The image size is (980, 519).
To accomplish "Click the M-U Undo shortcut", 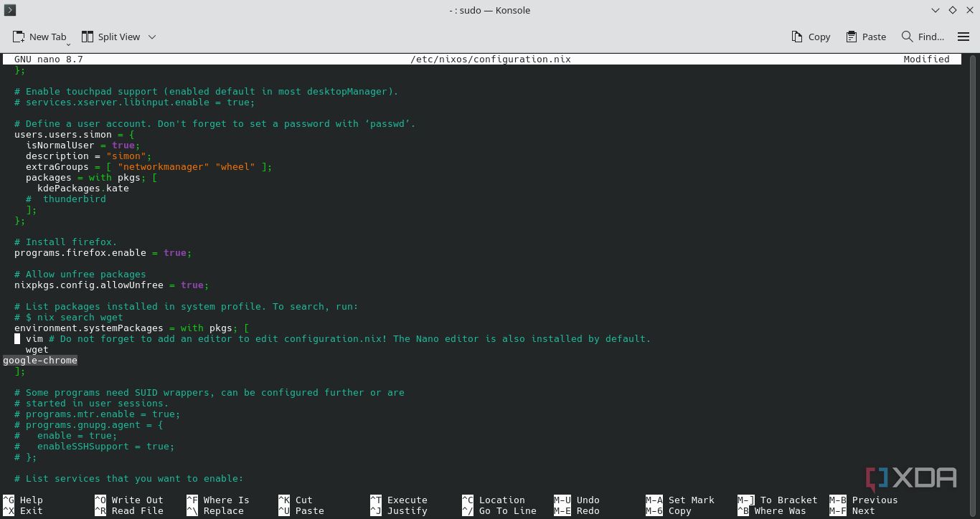I will click(x=577, y=500).
